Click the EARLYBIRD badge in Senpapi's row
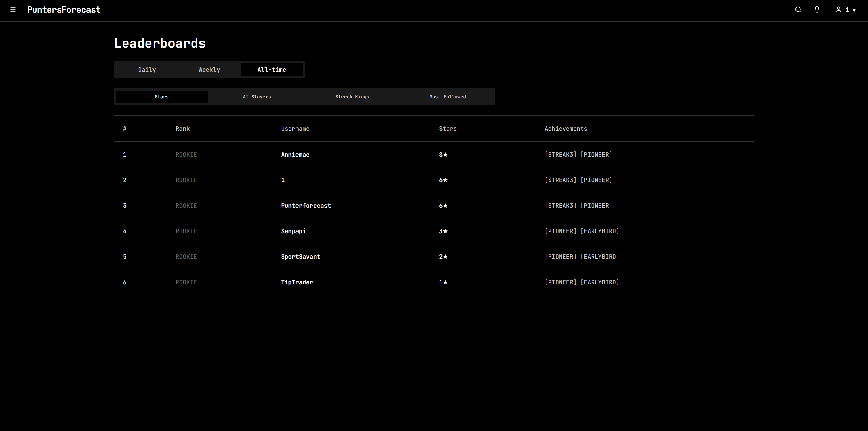The height and width of the screenshot is (431, 868). click(600, 231)
